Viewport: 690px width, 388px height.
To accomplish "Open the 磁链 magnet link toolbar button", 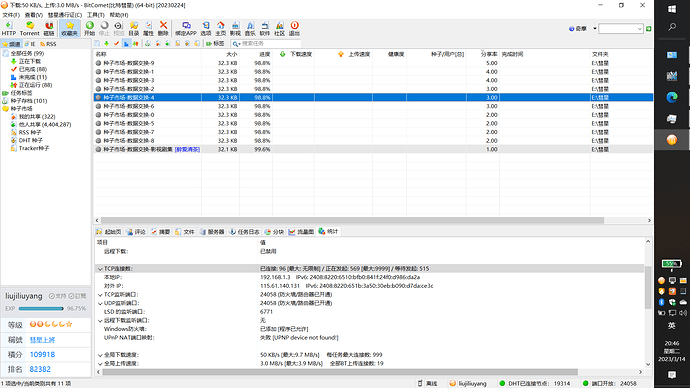I will coord(49,29).
